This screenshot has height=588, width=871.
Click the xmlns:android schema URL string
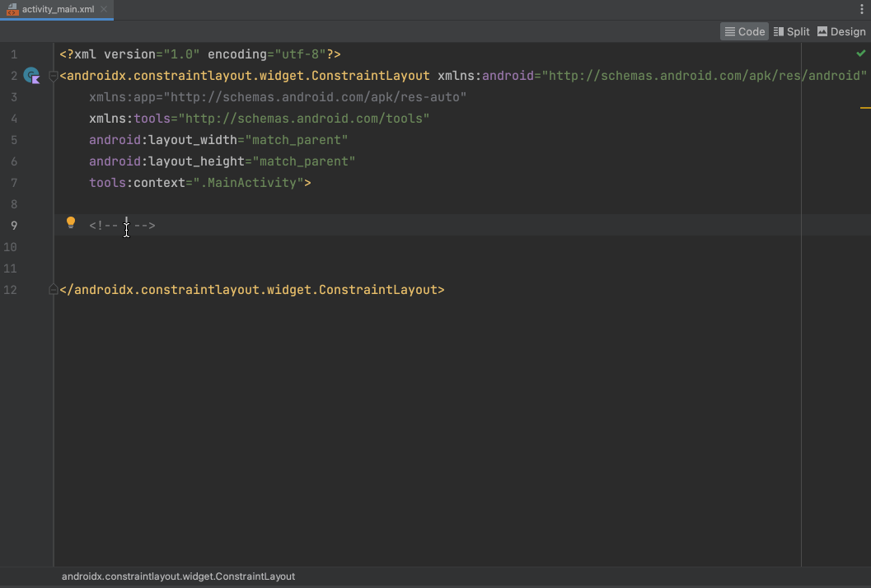[705, 76]
